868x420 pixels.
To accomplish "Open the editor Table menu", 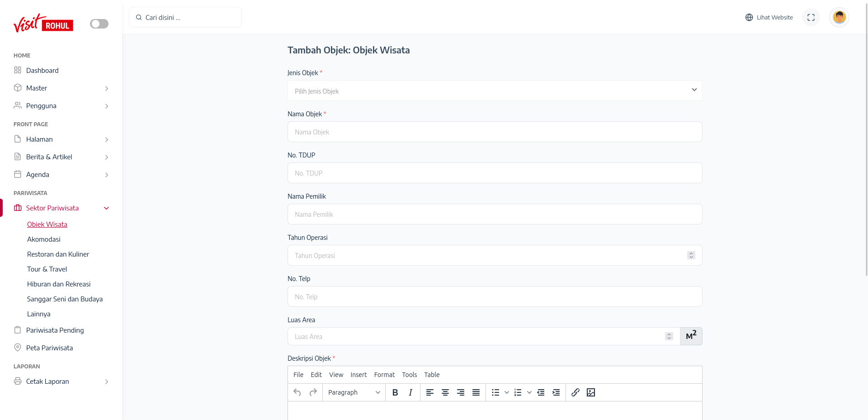I will pos(432,375).
